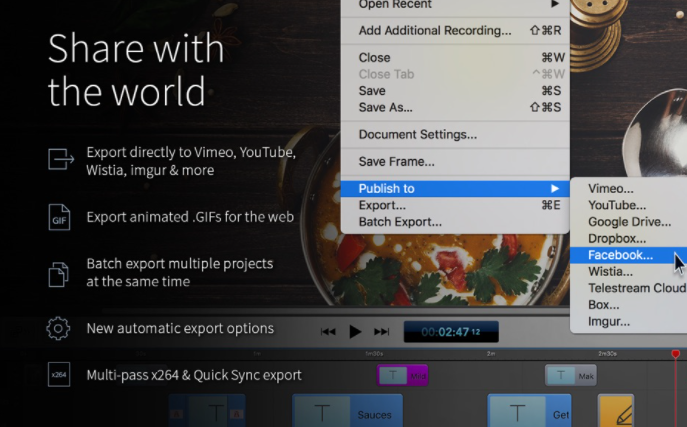Image resolution: width=687 pixels, height=427 pixels.
Task: Choose Google Drive... publish destination
Action: click(628, 222)
